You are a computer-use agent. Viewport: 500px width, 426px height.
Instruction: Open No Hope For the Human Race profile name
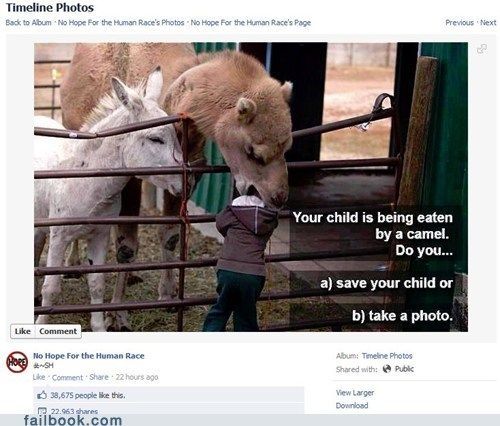89,356
